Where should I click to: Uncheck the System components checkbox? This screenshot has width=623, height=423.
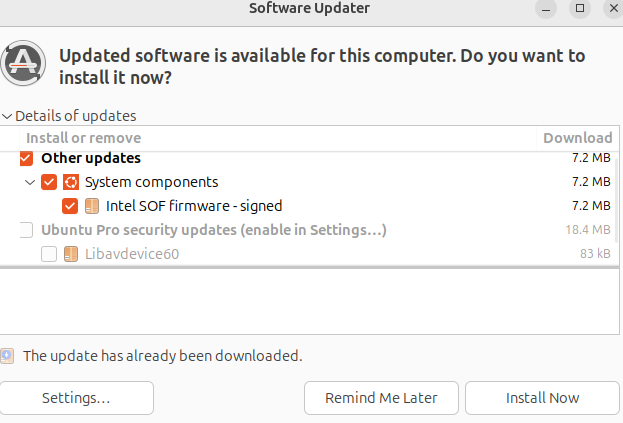(49, 182)
